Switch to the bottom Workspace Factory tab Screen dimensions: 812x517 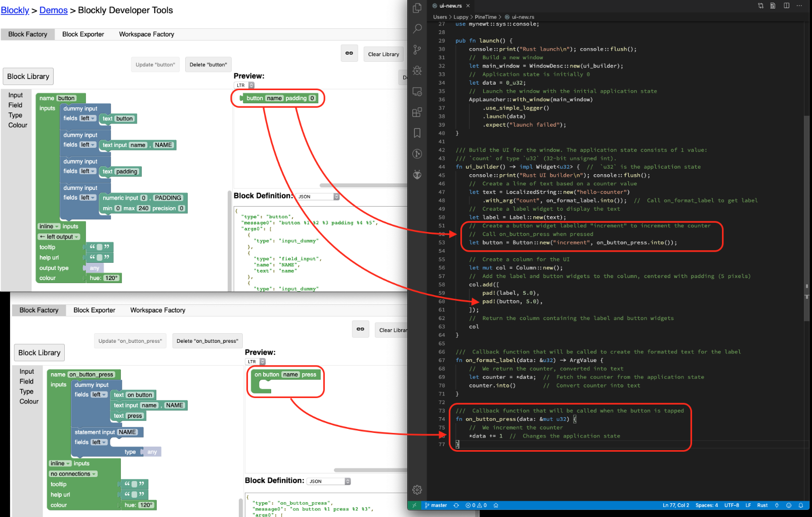(x=157, y=310)
